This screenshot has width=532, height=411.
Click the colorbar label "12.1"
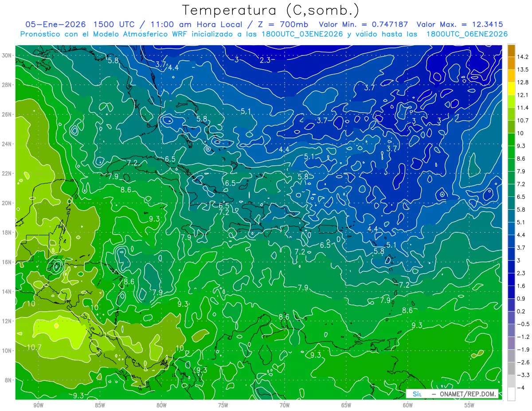[x=523, y=95]
